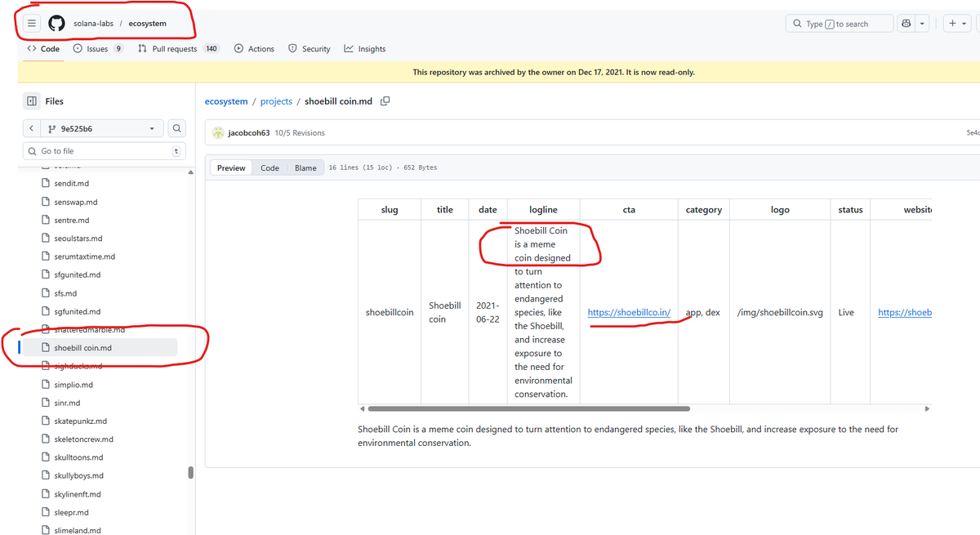Image resolution: width=980 pixels, height=535 pixels.
Task: Collapse the file tree panel icon
Action: coord(32,101)
